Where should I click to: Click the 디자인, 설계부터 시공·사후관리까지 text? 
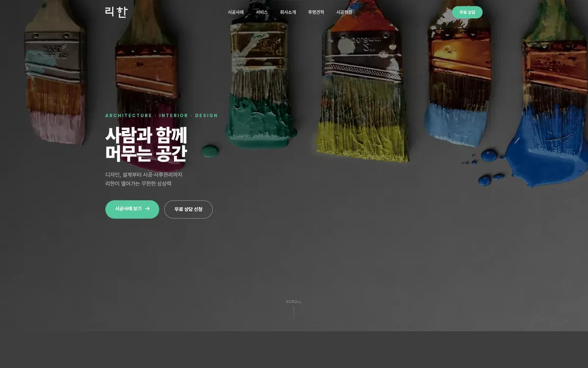coord(144,175)
